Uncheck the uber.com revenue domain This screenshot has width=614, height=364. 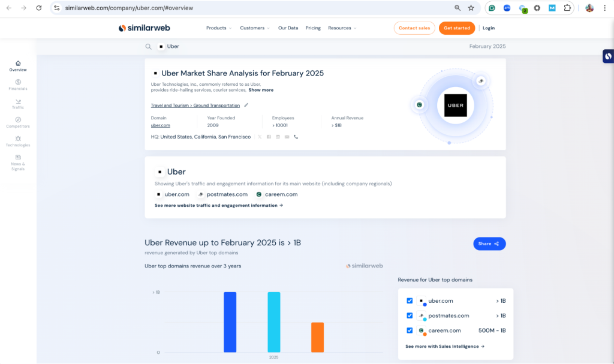[410, 300]
